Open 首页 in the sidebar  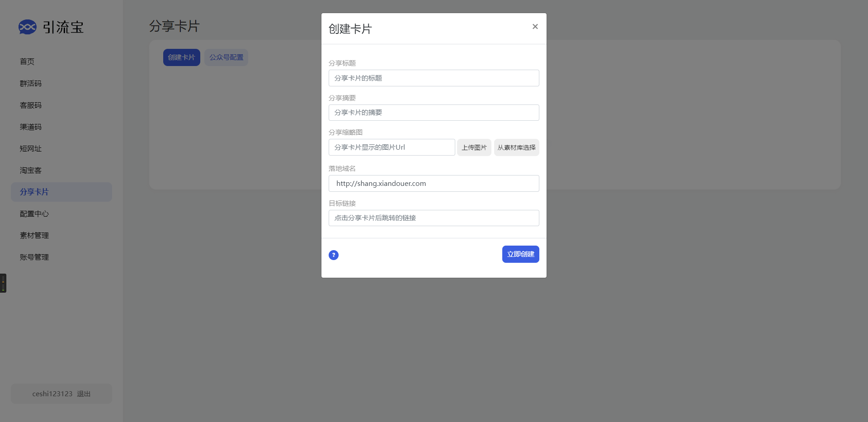[61, 62]
